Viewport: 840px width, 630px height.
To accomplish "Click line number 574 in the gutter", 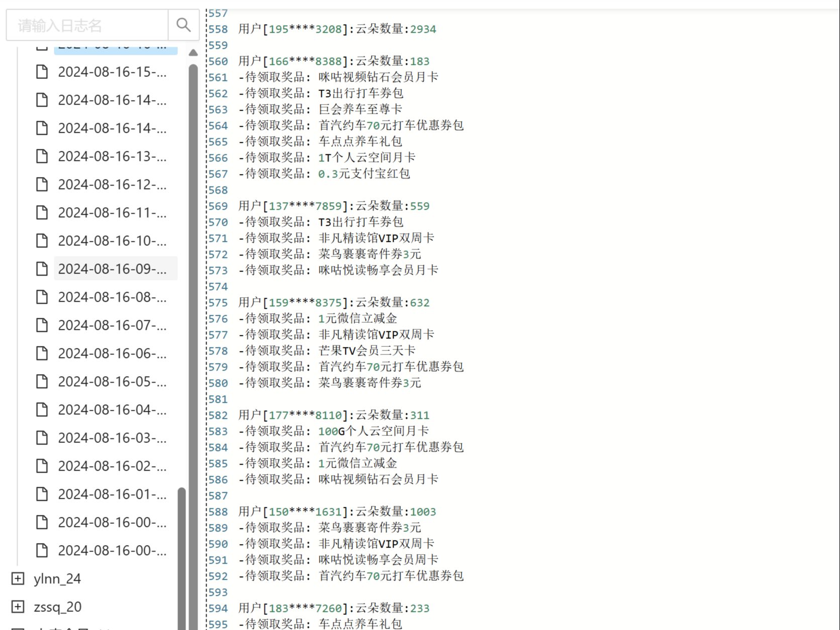I will (218, 287).
